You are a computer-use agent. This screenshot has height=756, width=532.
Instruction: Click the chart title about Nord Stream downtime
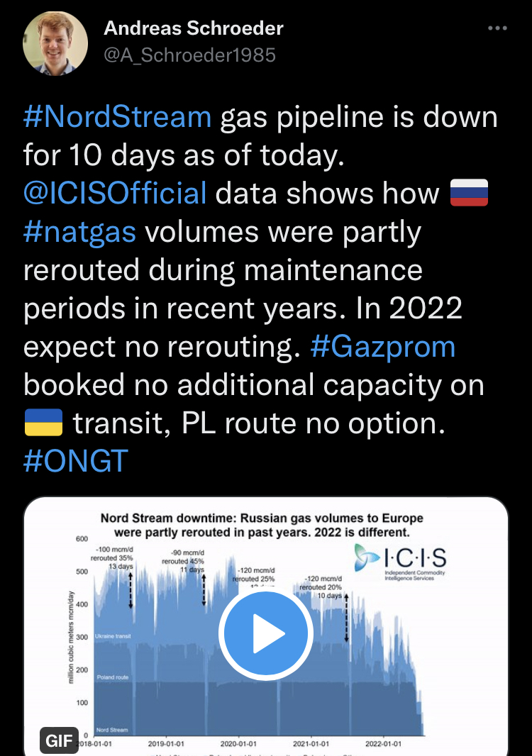(x=262, y=525)
